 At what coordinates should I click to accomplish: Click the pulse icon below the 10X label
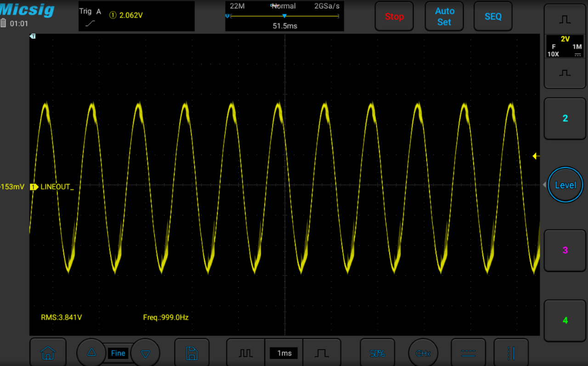click(x=565, y=73)
